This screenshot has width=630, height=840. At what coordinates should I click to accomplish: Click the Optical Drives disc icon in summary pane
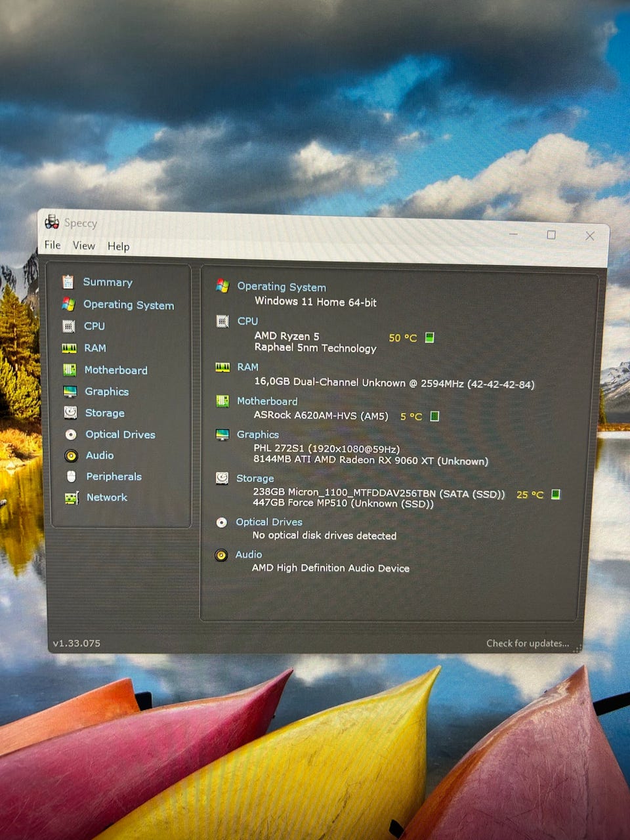click(222, 522)
